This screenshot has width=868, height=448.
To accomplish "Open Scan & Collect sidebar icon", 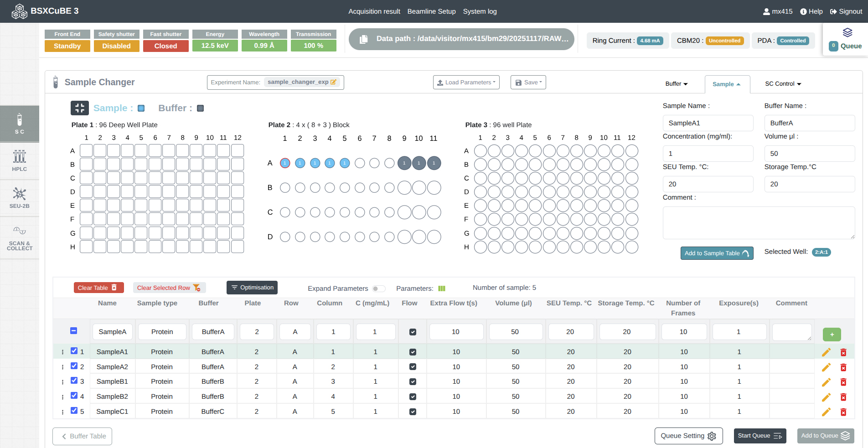I will pyautogui.click(x=19, y=238).
